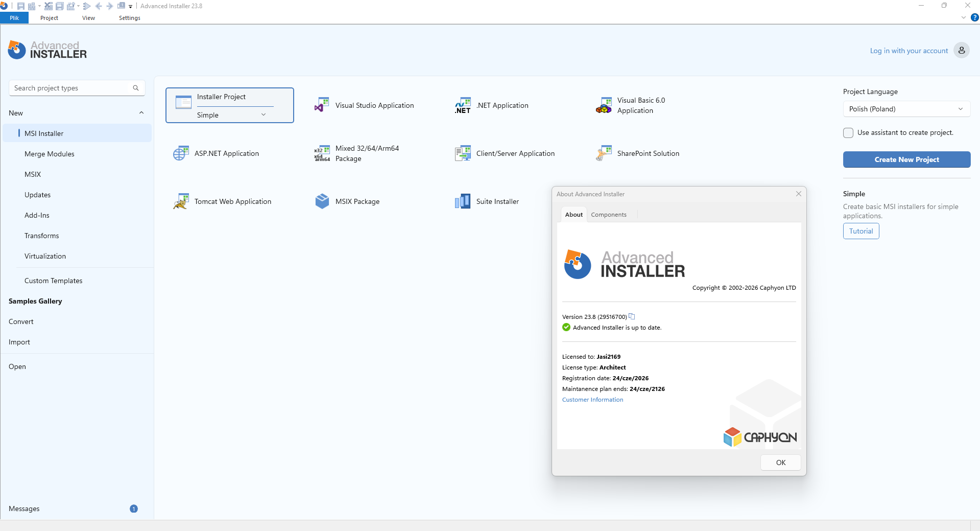Click the user account avatar icon
Viewport: 980px width, 531px height.
[962, 50]
